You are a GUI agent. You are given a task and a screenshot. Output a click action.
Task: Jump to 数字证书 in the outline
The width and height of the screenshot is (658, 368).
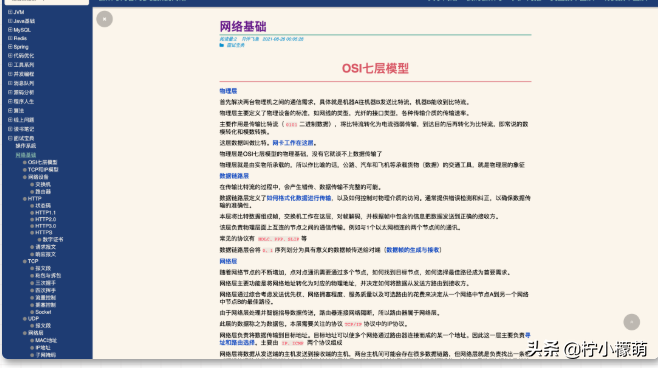pos(53,240)
